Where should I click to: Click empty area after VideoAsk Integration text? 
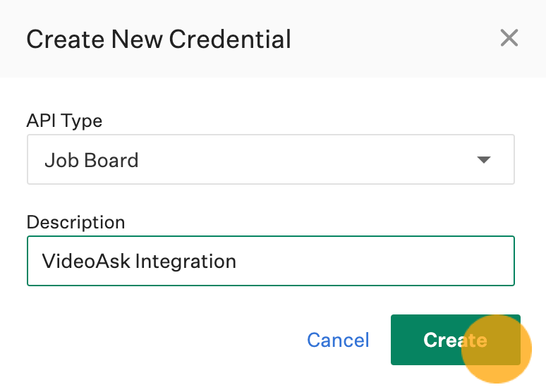point(372,261)
